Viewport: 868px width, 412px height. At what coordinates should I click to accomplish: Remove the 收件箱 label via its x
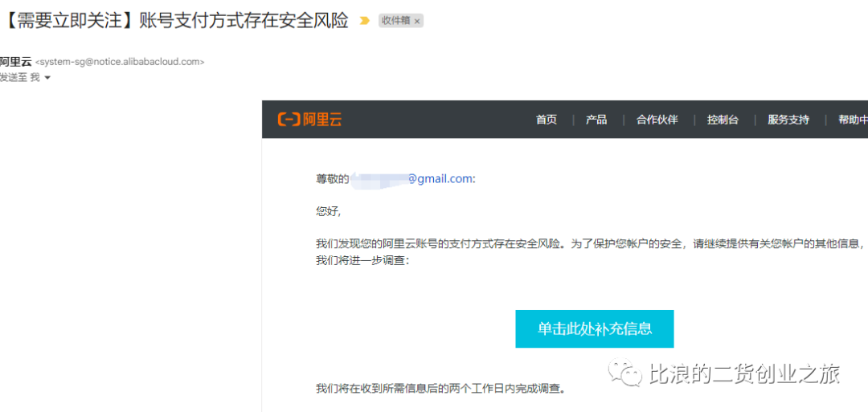tap(417, 21)
